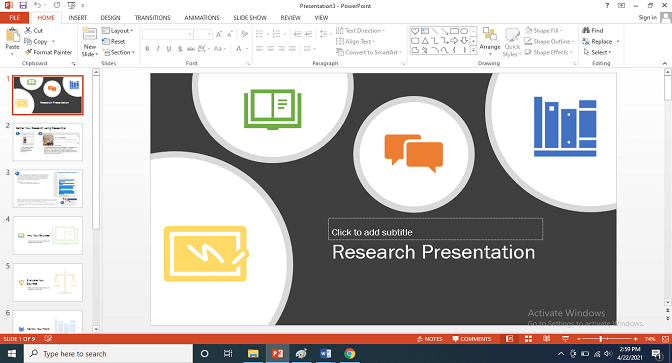Expand Text Direction options
The width and height of the screenshot is (672, 363).
tap(360, 30)
